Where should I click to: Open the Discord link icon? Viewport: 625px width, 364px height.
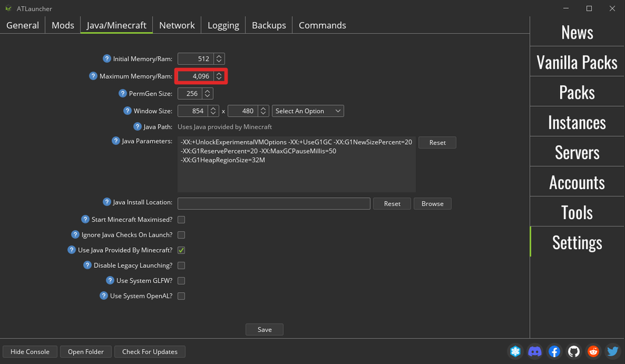tap(535, 352)
